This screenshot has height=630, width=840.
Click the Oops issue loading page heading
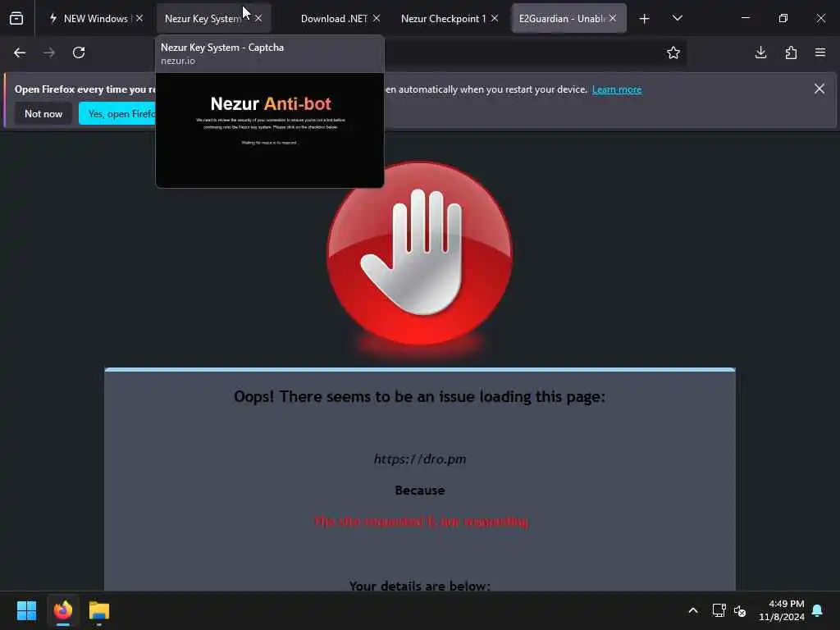[x=419, y=397]
